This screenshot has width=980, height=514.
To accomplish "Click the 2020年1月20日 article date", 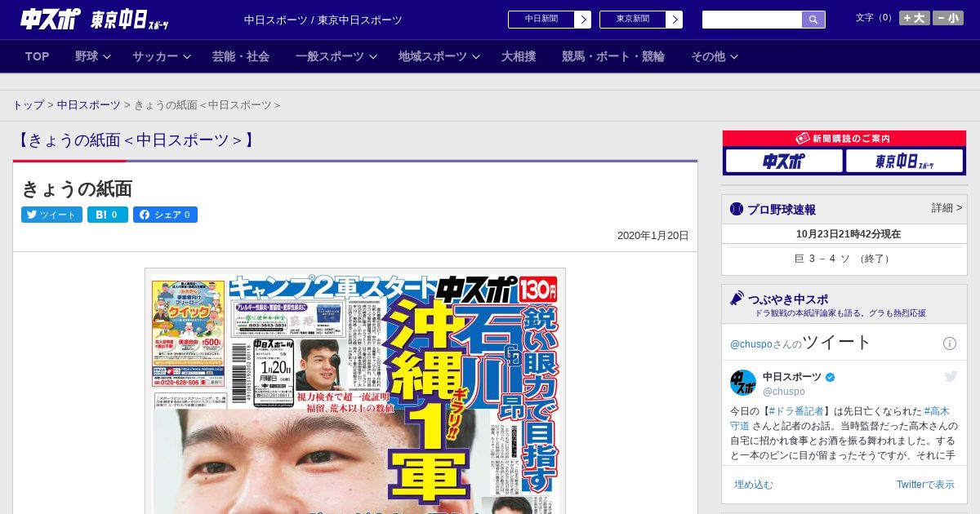I will (653, 236).
